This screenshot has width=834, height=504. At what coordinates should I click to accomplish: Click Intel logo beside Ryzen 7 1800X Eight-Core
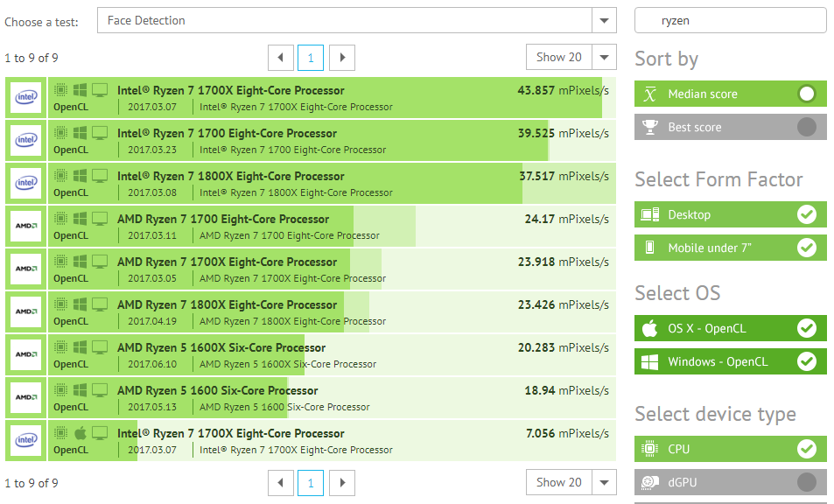[26, 184]
